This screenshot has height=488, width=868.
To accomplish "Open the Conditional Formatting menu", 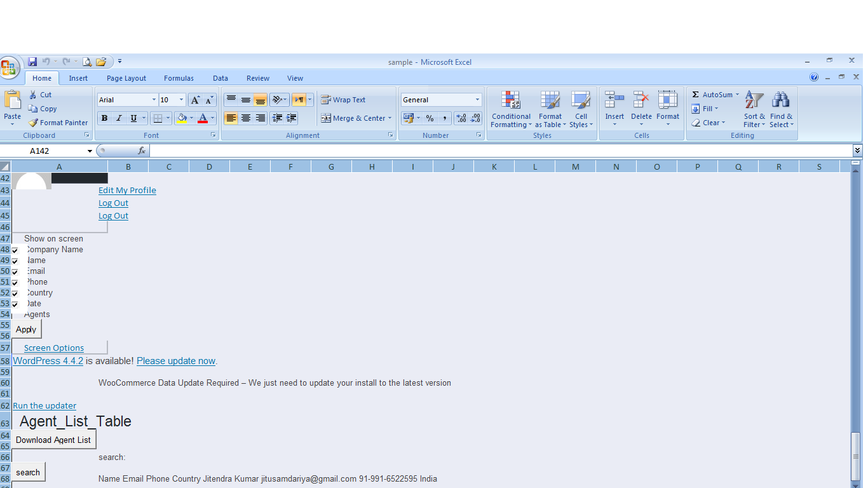I will (511, 109).
